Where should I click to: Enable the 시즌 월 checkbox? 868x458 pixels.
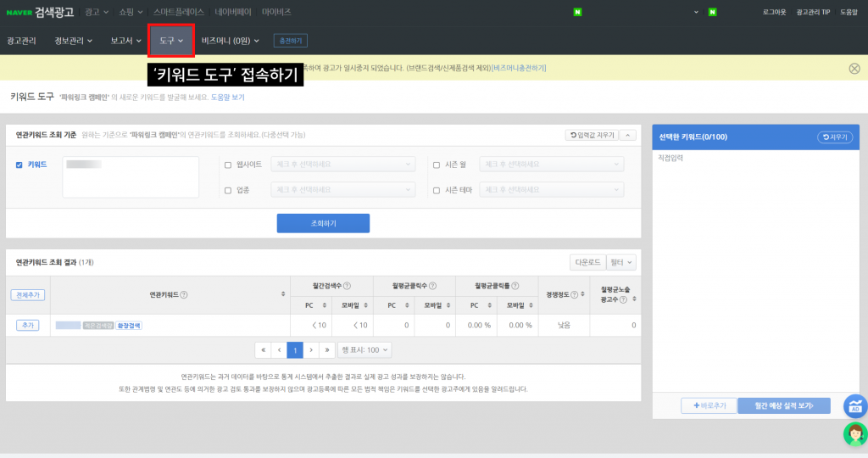click(x=437, y=165)
